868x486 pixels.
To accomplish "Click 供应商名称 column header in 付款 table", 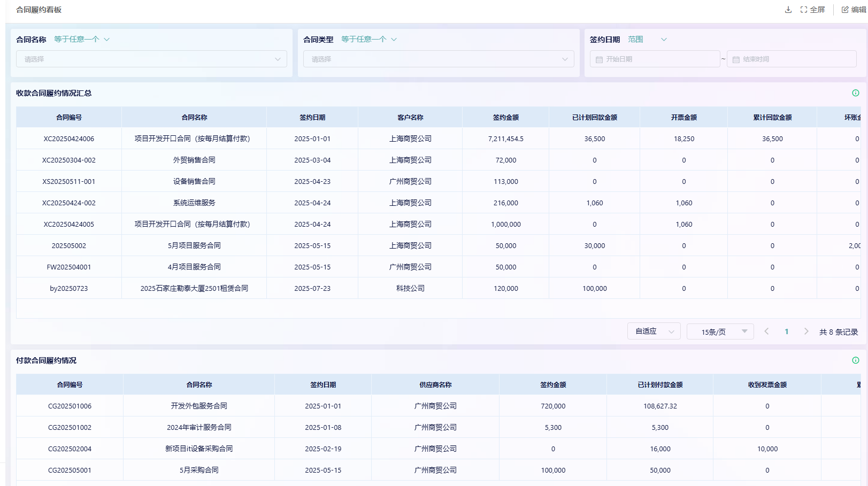I will coord(435,385).
